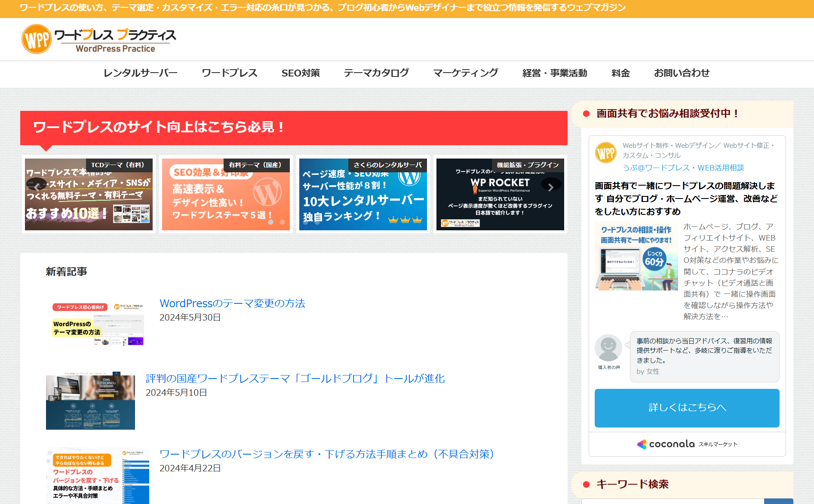Click thumbnail of バージョンを戻す article
This screenshot has width=814, height=504.
[x=98, y=476]
